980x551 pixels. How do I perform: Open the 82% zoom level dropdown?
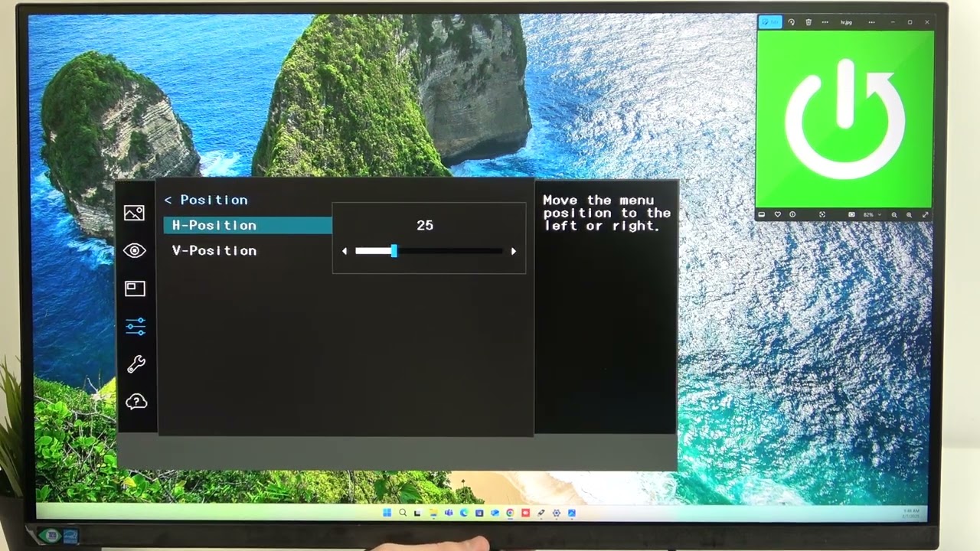coord(874,214)
